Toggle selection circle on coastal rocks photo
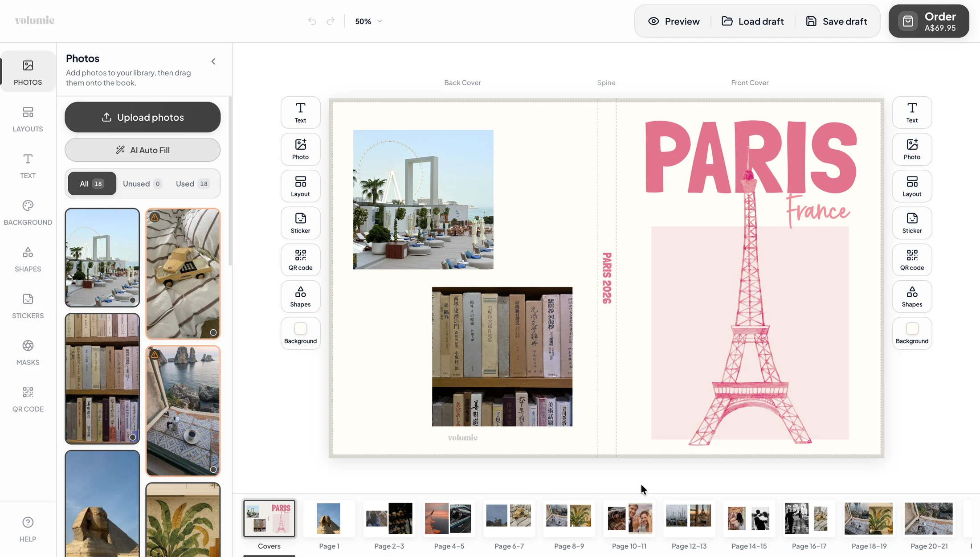 pyautogui.click(x=213, y=469)
